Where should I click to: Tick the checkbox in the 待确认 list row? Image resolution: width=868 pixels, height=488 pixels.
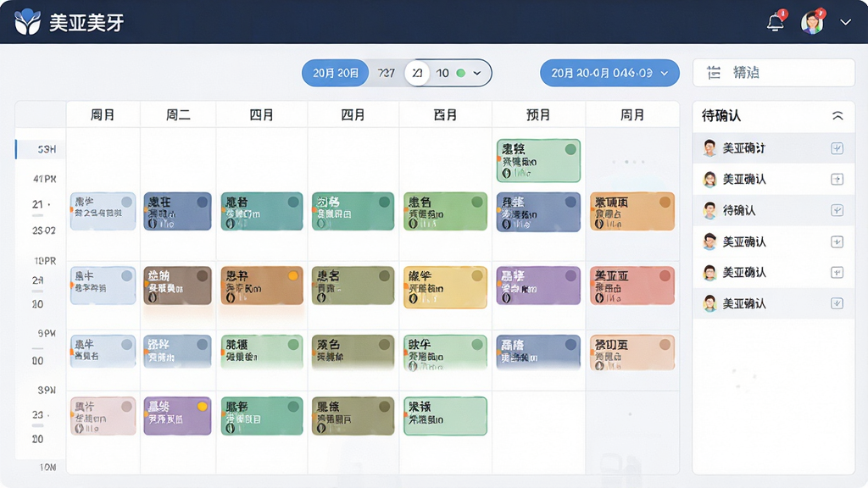[837, 210]
